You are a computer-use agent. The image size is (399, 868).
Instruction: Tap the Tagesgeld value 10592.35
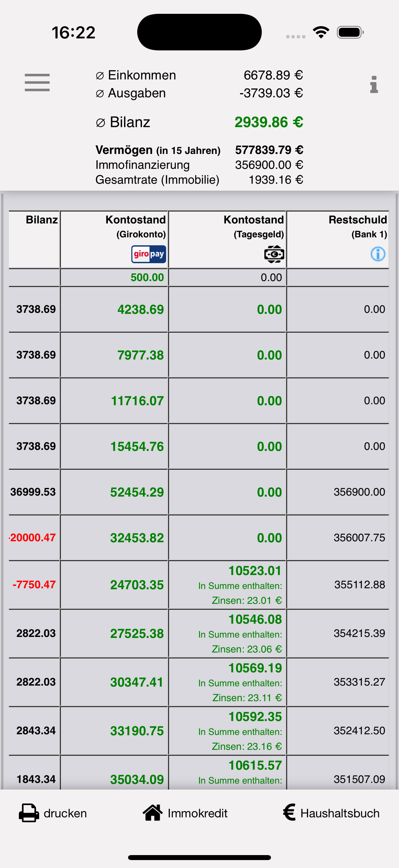click(x=255, y=717)
